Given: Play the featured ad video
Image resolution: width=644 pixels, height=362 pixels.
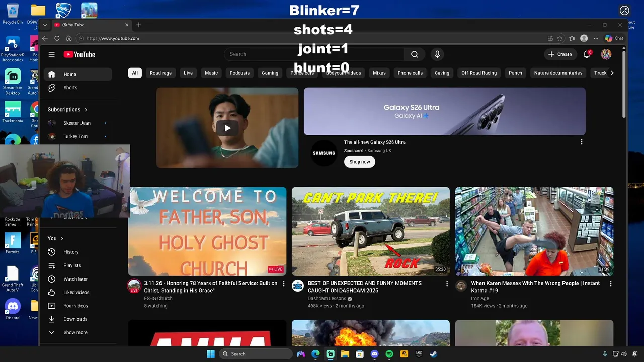Looking at the screenshot, I should point(227,128).
